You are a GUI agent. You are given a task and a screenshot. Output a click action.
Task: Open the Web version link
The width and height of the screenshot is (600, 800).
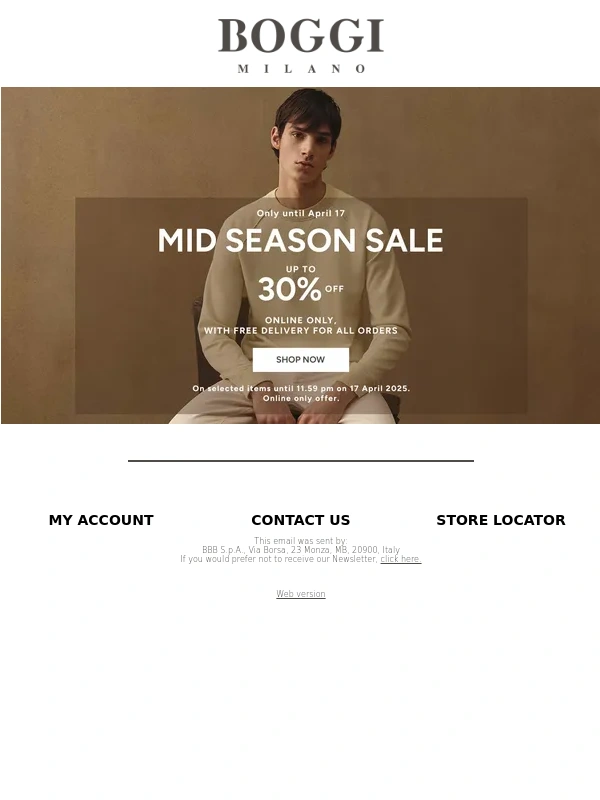301,593
